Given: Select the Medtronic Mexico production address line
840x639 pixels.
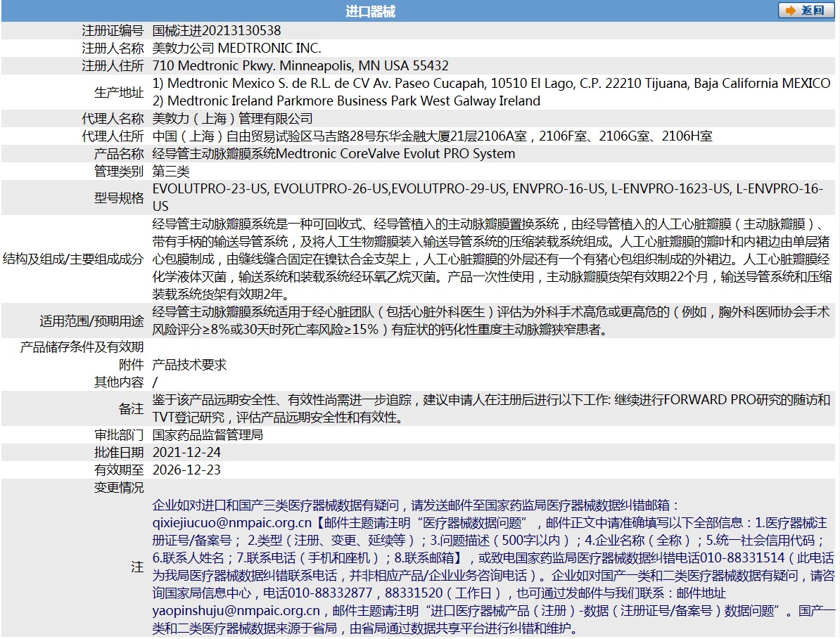Looking at the screenshot, I should pyautogui.click(x=491, y=84).
